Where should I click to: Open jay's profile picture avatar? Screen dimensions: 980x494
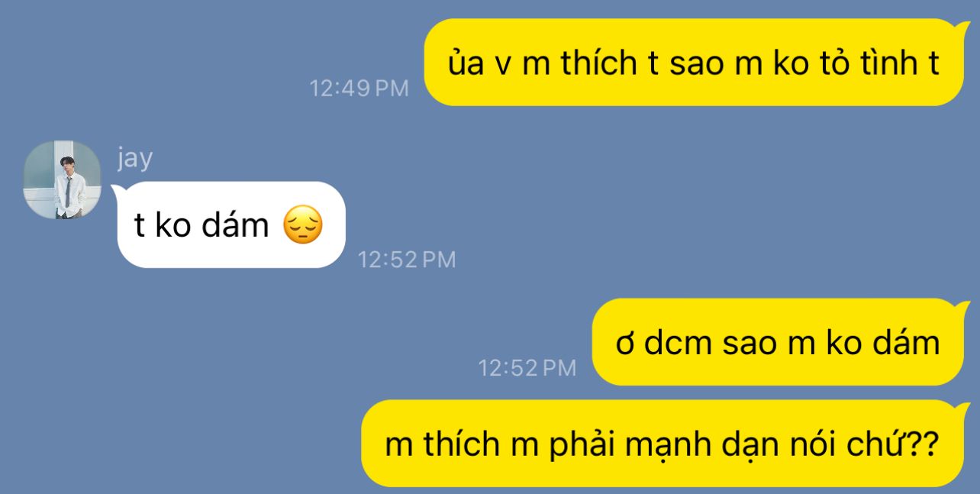[63, 180]
